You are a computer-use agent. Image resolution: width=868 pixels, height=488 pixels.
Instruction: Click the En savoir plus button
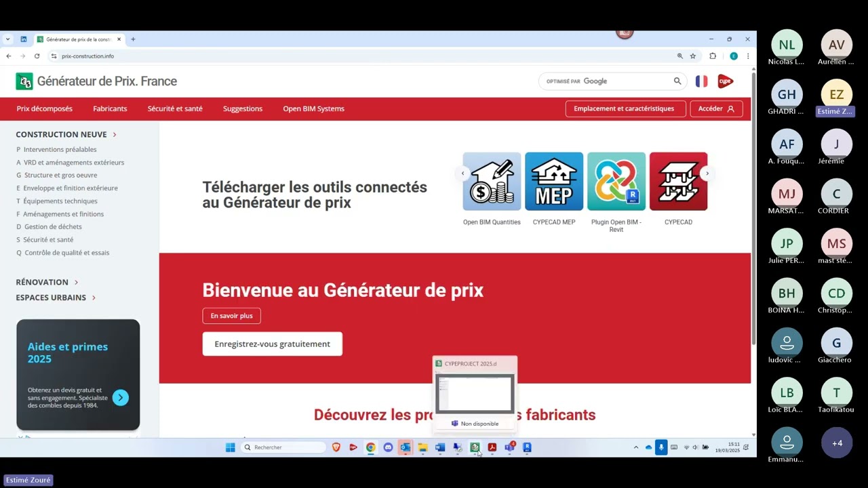(231, 316)
